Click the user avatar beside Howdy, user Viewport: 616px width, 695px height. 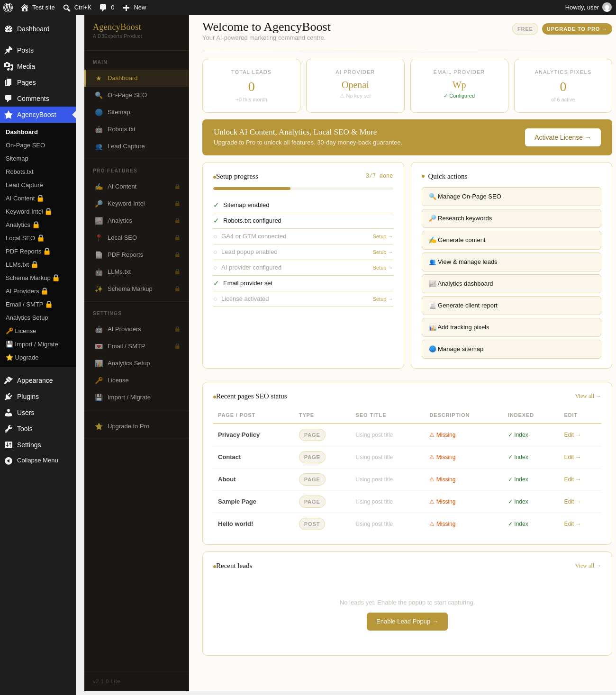(x=607, y=7)
